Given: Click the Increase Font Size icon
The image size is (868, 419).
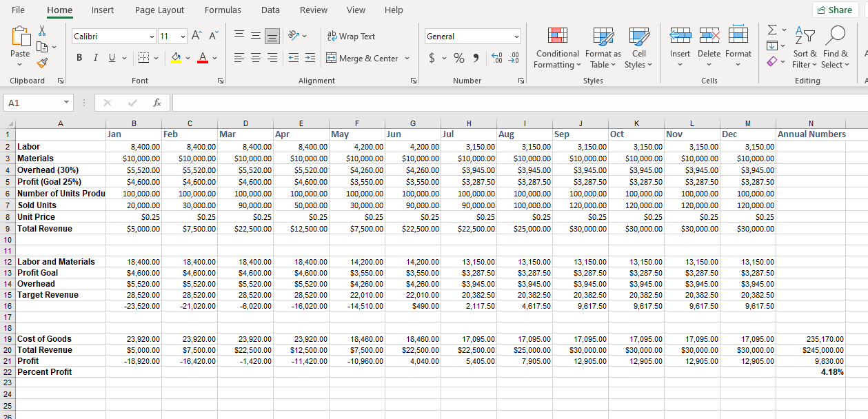Looking at the screenshot, I should pos(196,37).
